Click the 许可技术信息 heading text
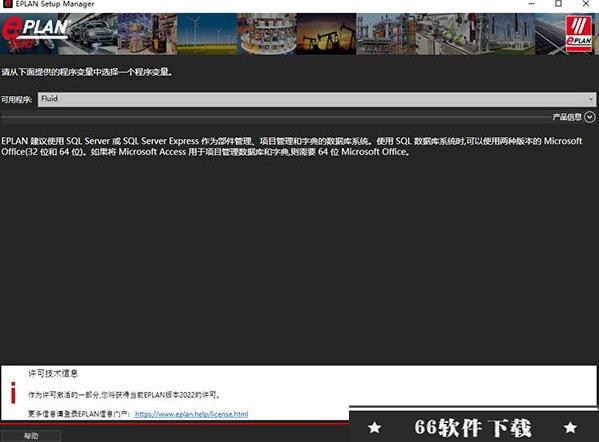The height and width of the screenshot is (442, 599). tap(53, 373)
